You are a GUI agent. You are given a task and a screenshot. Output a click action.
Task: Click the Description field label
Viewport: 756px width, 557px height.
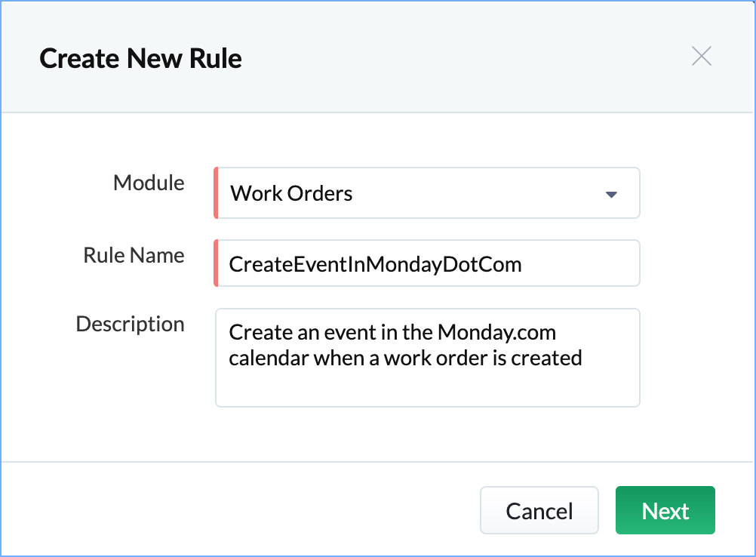click(x=130, y=324)
